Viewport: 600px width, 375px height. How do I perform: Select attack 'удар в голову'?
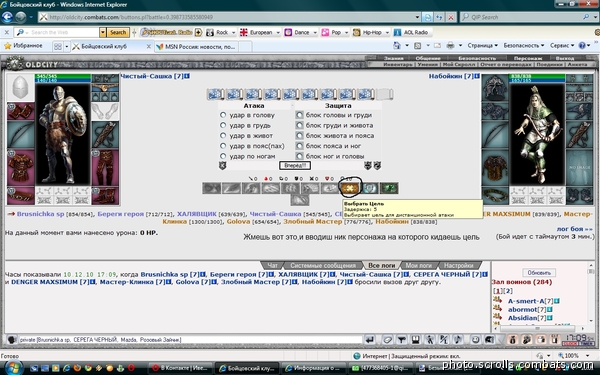(223, 115)
